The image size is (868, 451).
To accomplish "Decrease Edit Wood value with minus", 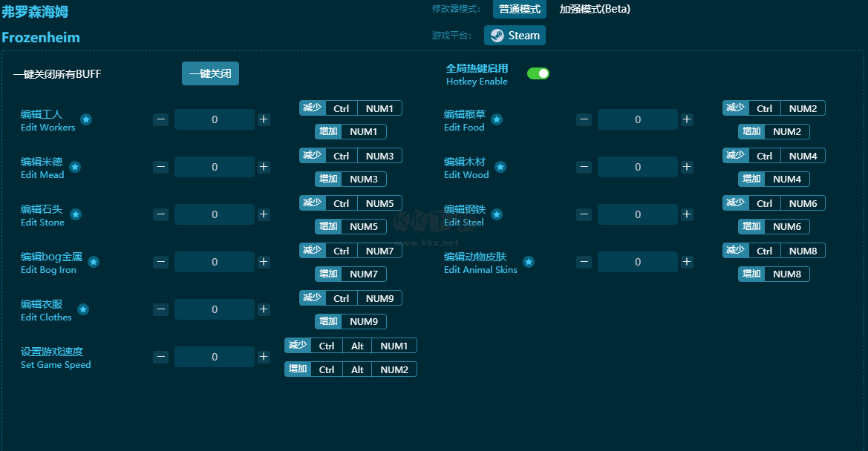I will pos(584,167).
